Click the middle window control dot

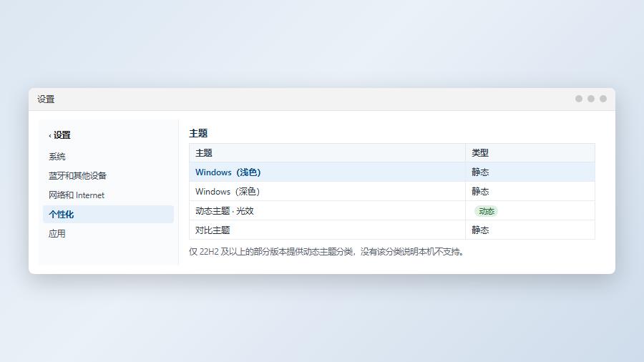click(x=590, y=99)
